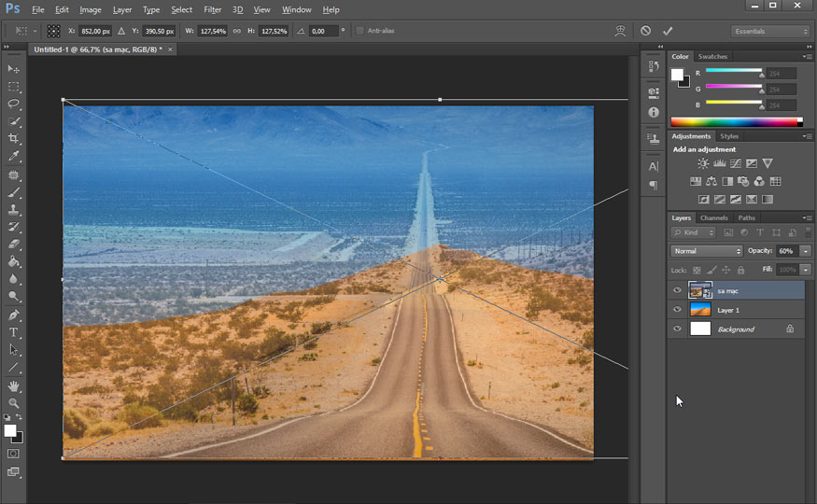Select the Crop tool
The image size is (817, 504).
tap(14, 139)
